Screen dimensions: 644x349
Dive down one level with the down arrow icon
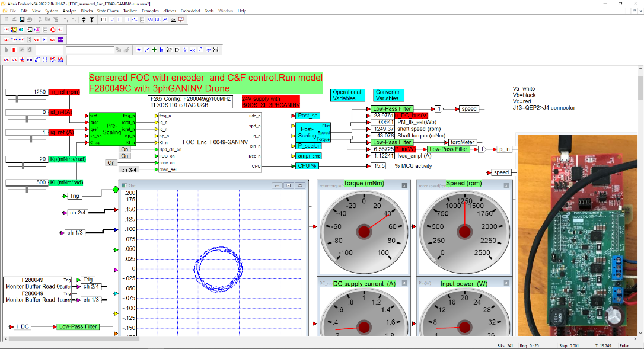click(x=91, y=20)
